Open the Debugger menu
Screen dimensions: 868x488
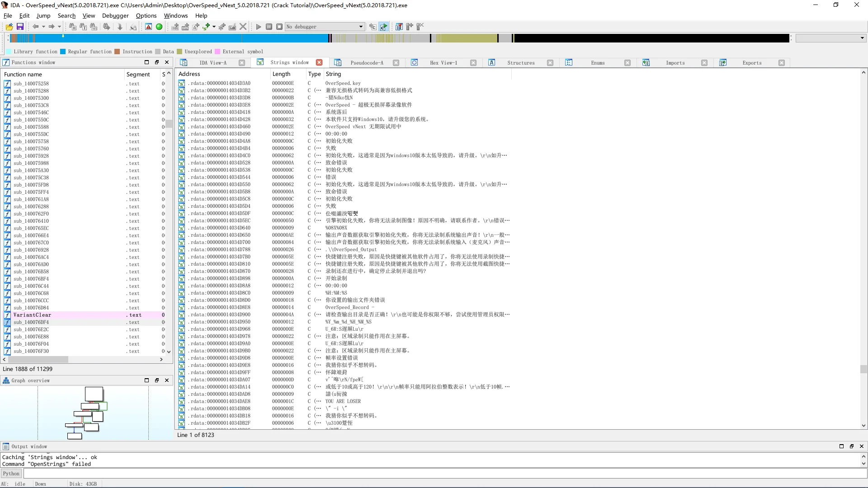coord(115,15)
